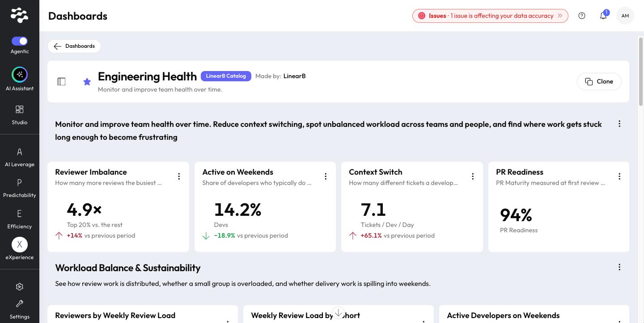This screenshot has width=644, height=323.
Task: Clone the Engineering Health dashboard
Action: pos(599,81)
